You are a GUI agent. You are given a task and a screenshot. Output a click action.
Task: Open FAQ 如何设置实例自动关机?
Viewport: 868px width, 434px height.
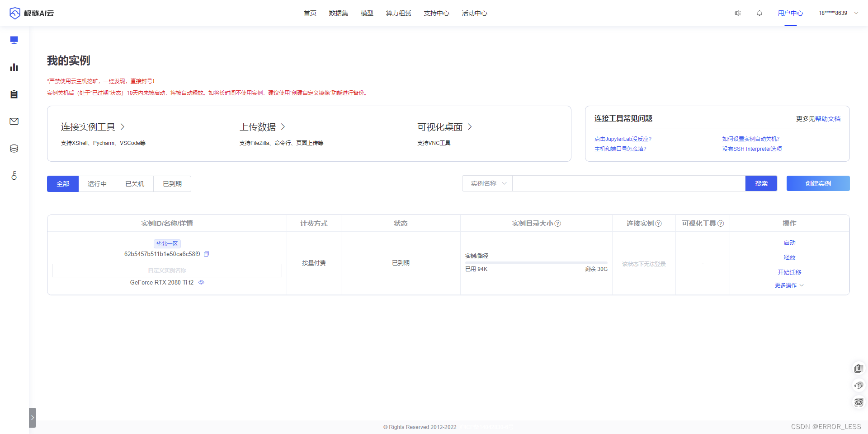751,139
